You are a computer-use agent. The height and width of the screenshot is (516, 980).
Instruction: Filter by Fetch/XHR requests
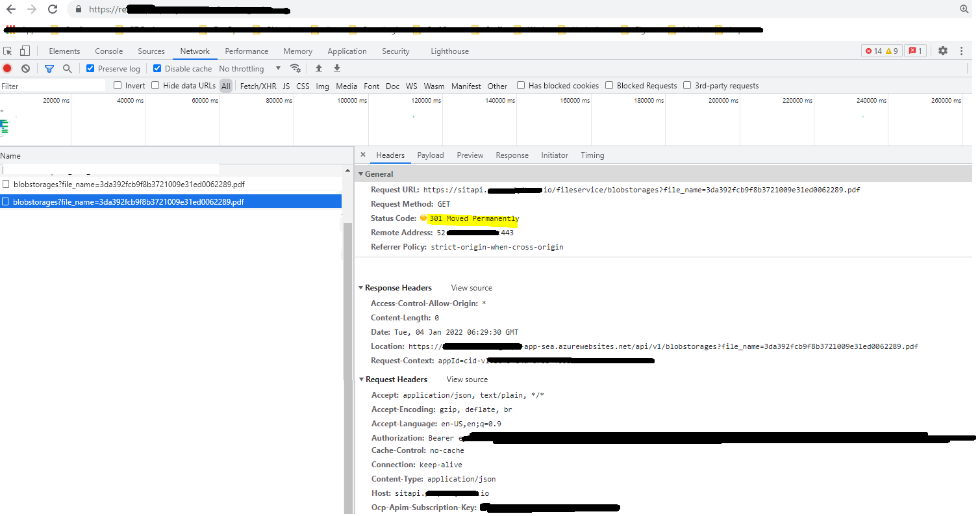tap(258, 86)
